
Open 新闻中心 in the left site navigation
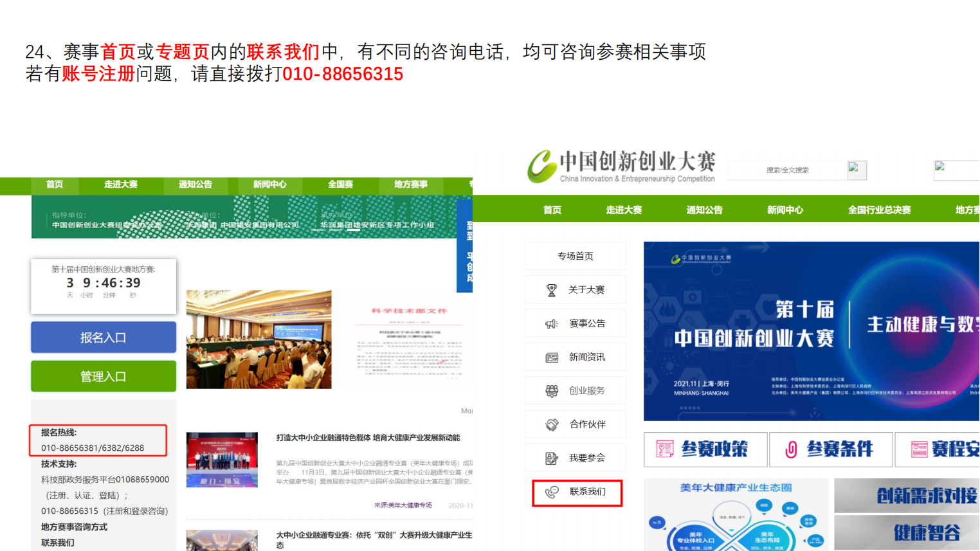[270, 185]
